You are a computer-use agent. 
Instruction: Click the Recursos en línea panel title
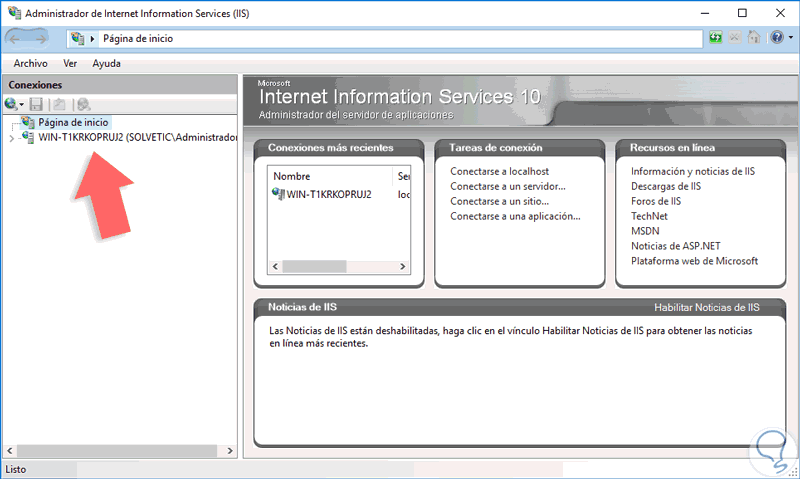[672, 147]
